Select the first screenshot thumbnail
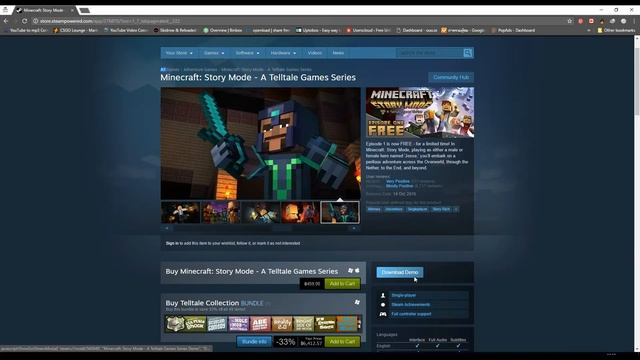 coord(180,212)
